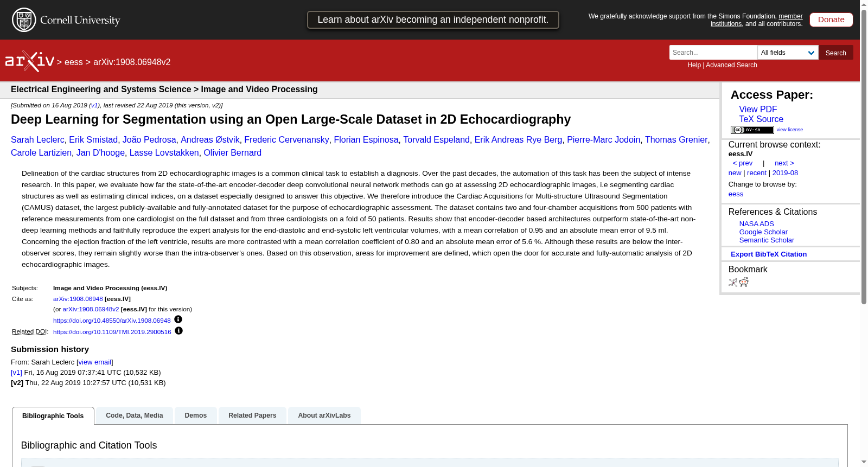This screenshot has height=467, width=868.
Task: Open Semantic Scholar reference link
Action: click(767, 240)
